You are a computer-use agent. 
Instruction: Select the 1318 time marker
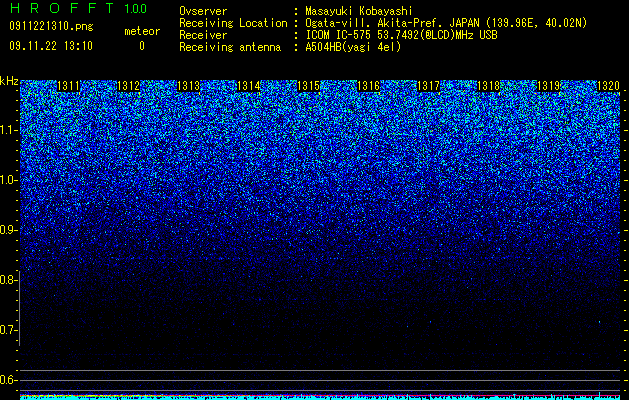point(489,86)
